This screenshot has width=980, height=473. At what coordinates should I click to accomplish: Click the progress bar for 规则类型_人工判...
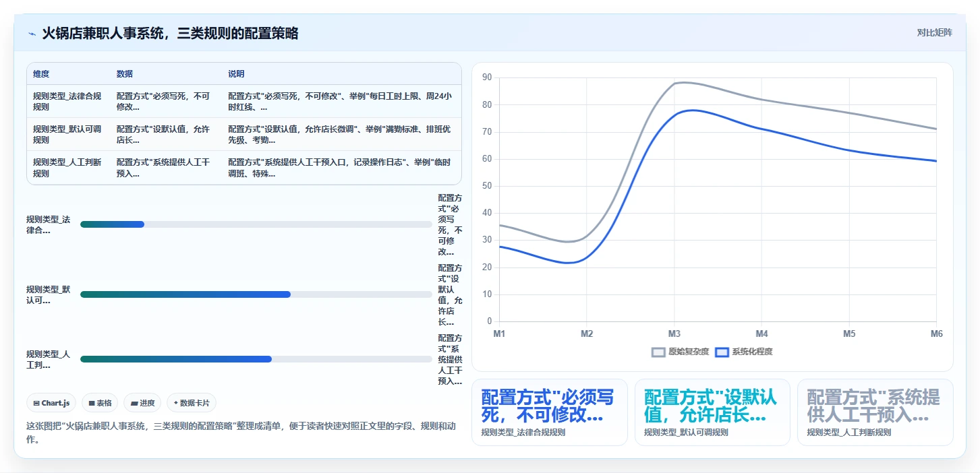[x=256, y=359]
